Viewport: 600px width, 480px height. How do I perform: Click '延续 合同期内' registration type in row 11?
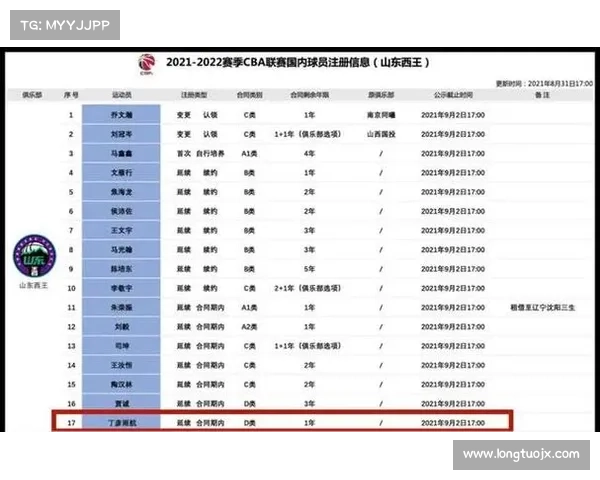click(201, 307)
